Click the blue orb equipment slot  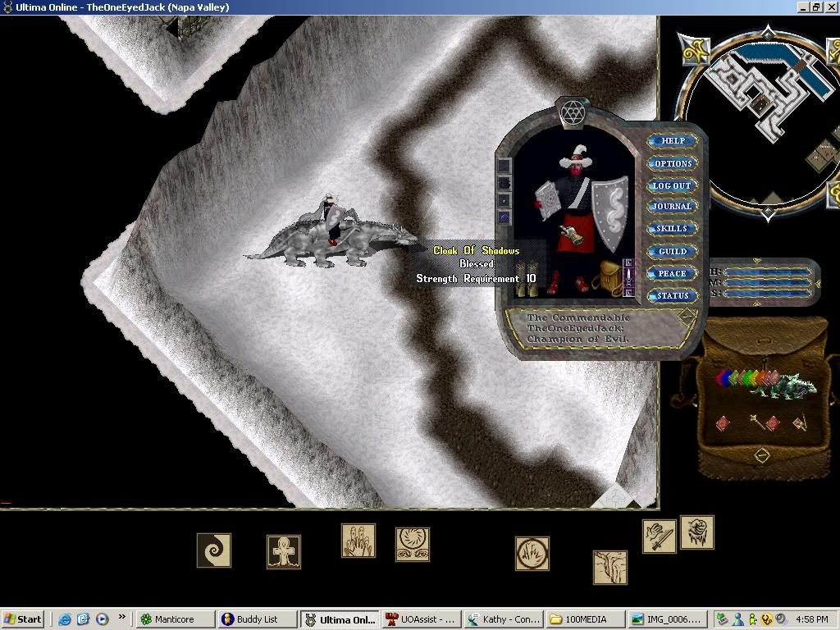(504, 217)
